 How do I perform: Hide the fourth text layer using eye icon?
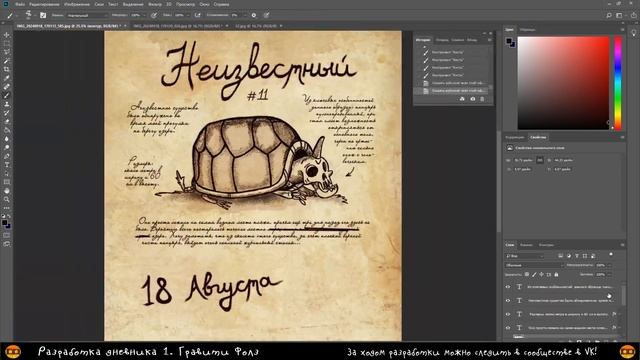(508, 327)
